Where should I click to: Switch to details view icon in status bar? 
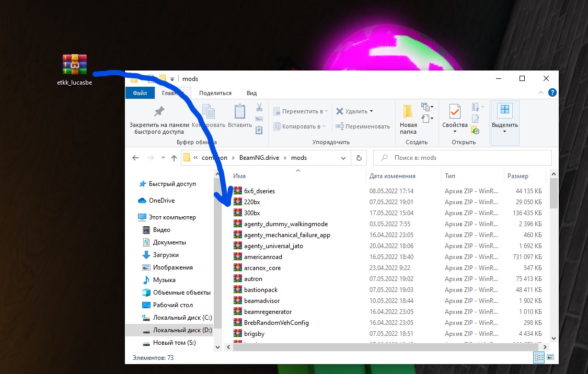pyautogui.click(x=539, y=357)
